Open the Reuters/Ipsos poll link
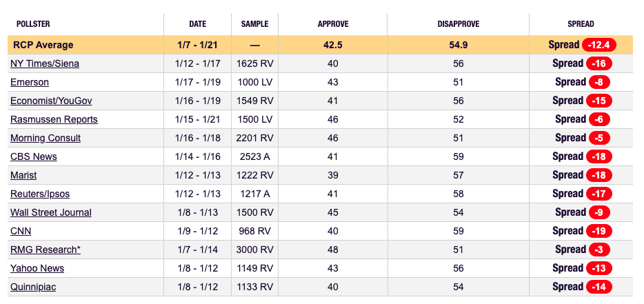644x304 pixels. (40, 194)
